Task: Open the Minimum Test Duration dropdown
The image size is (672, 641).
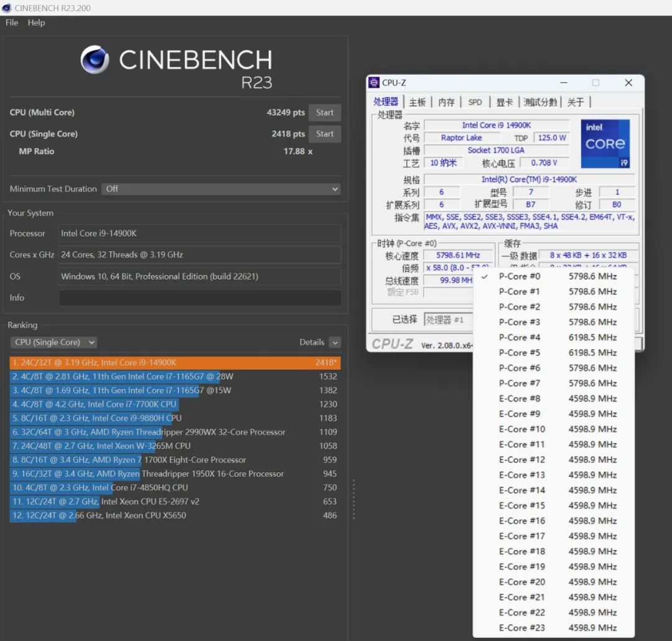Action: pos(221,189)
